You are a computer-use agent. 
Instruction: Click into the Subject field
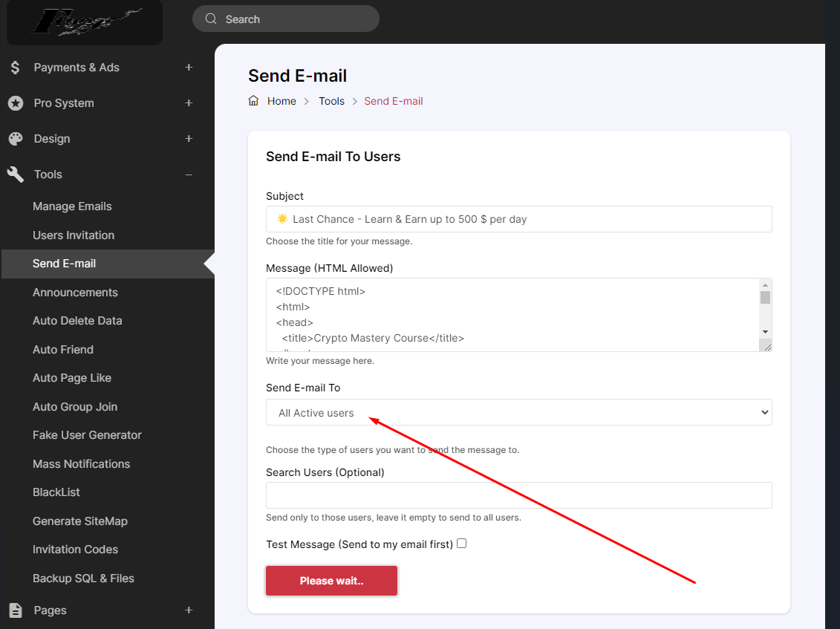tap(518, 219)
